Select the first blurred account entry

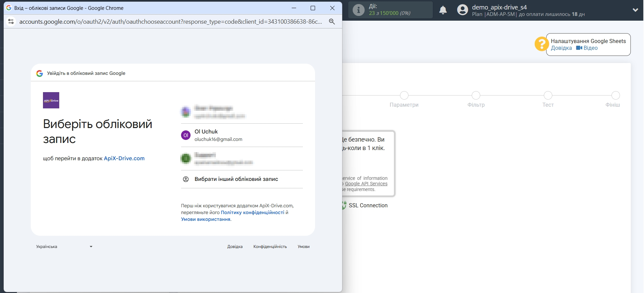[x=242, y=112]
